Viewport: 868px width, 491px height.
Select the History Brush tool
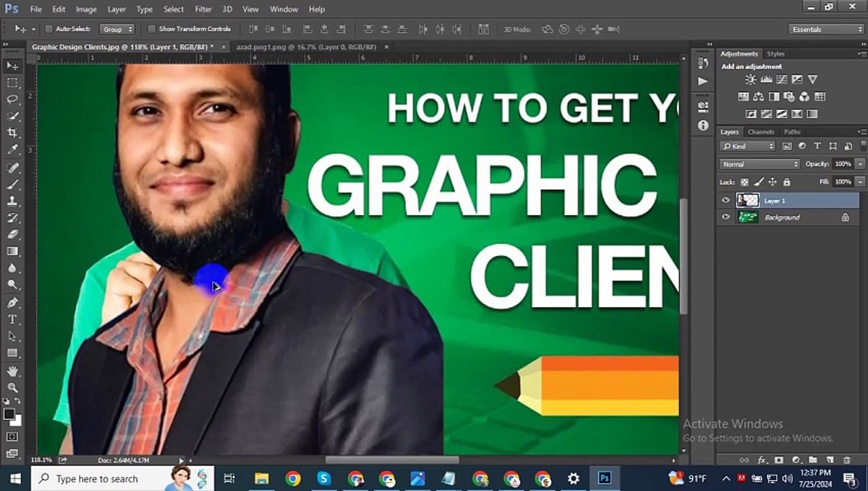12,218
